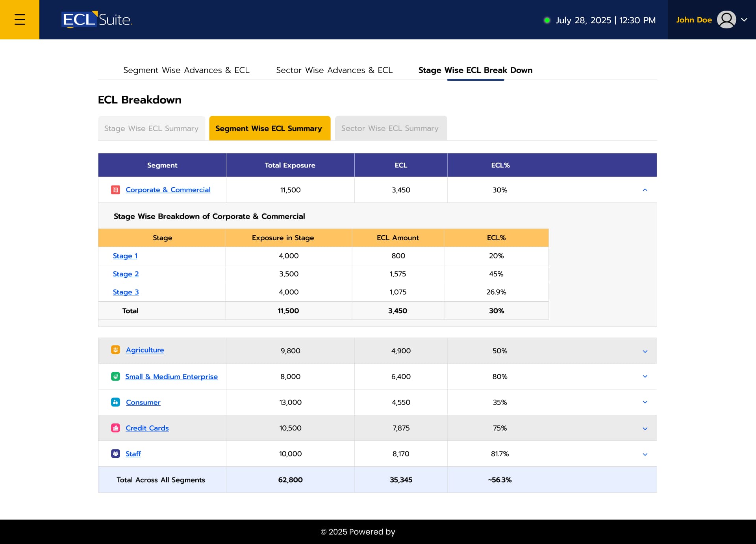Click the purple Staff segment icon
The image size is (756, 544).
[115, 454]
